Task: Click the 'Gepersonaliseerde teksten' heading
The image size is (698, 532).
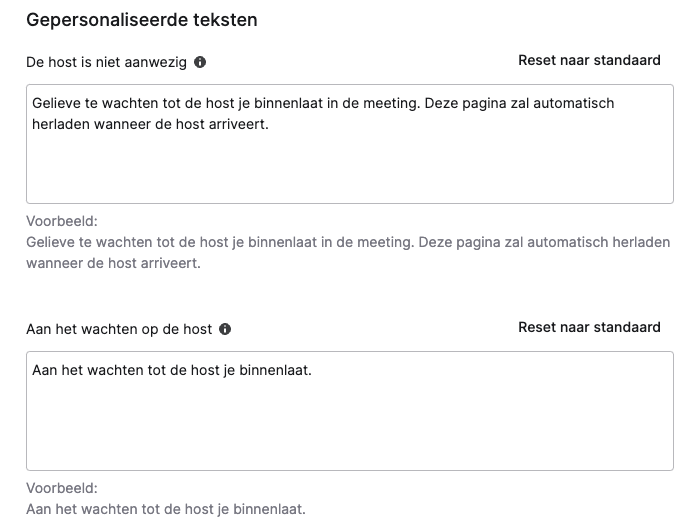Action: pos(142,20)
